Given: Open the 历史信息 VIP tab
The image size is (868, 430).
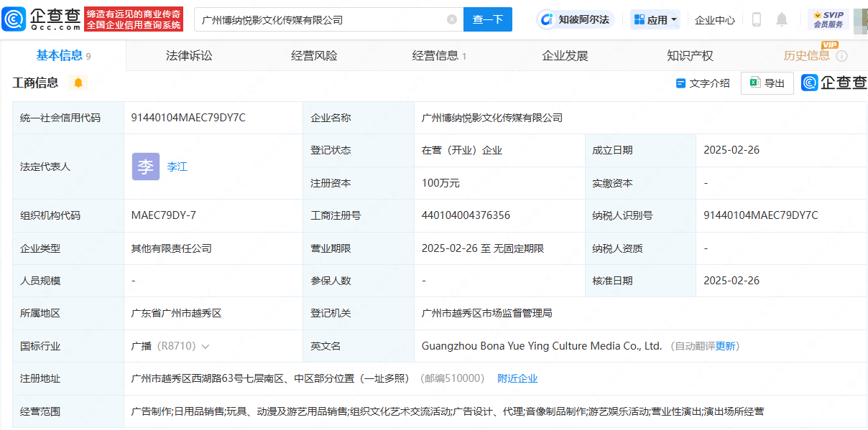Looking at the screenshot, I should tap(807, 55).
